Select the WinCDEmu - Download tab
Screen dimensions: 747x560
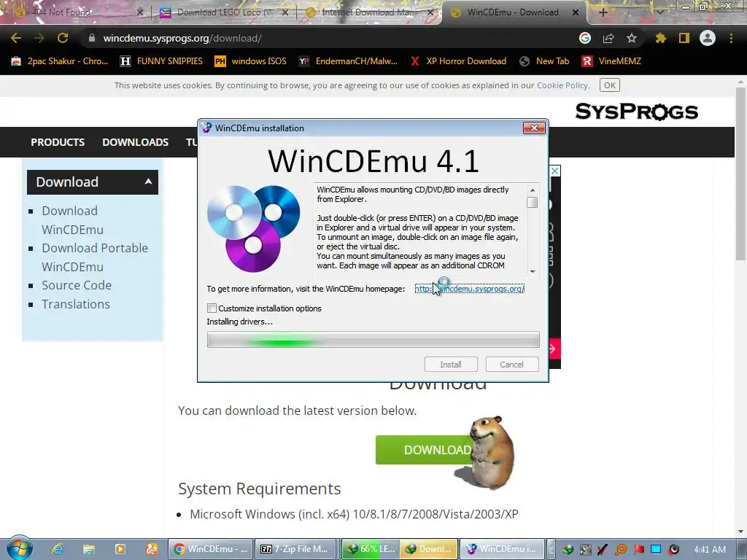point(513,12)
